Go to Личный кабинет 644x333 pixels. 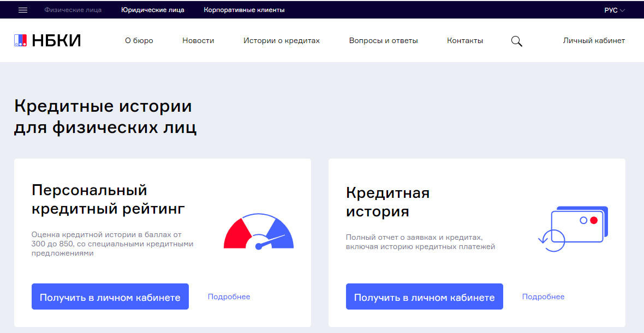(x=594, y=40)
